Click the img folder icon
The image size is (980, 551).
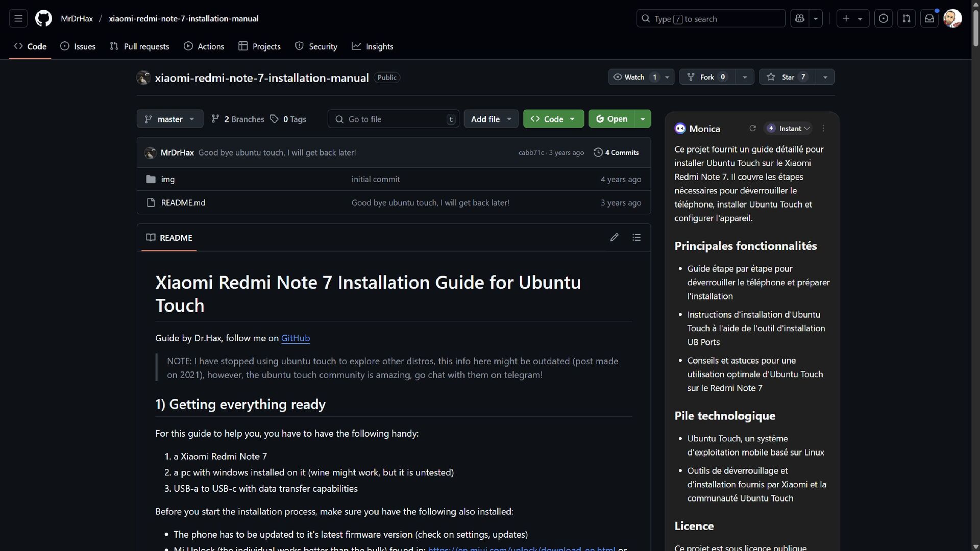[151, 179]
